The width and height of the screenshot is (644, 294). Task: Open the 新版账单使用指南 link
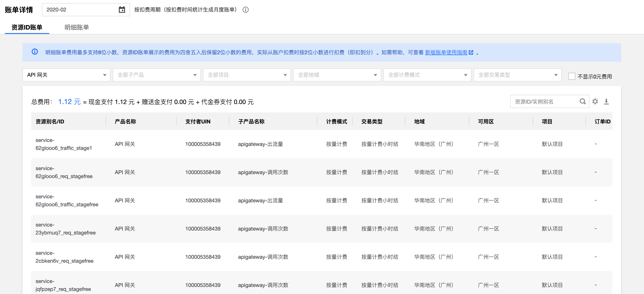[446, 52]
